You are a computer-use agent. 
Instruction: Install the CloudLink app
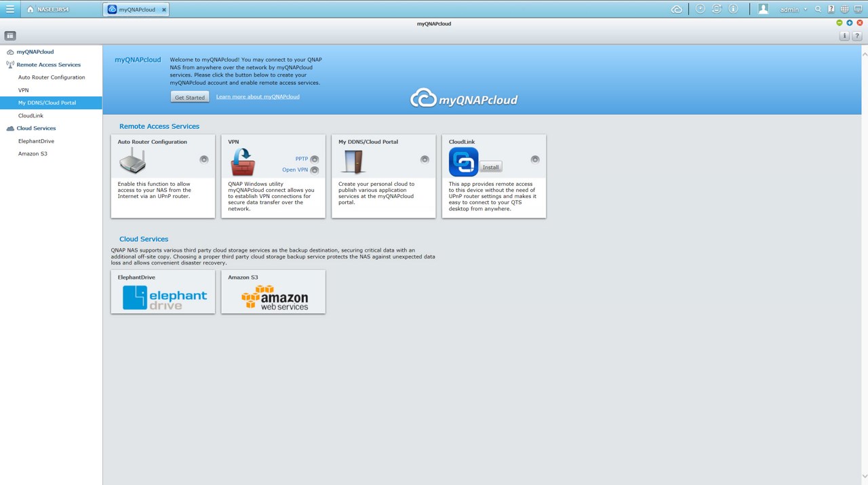coord(491,167)
